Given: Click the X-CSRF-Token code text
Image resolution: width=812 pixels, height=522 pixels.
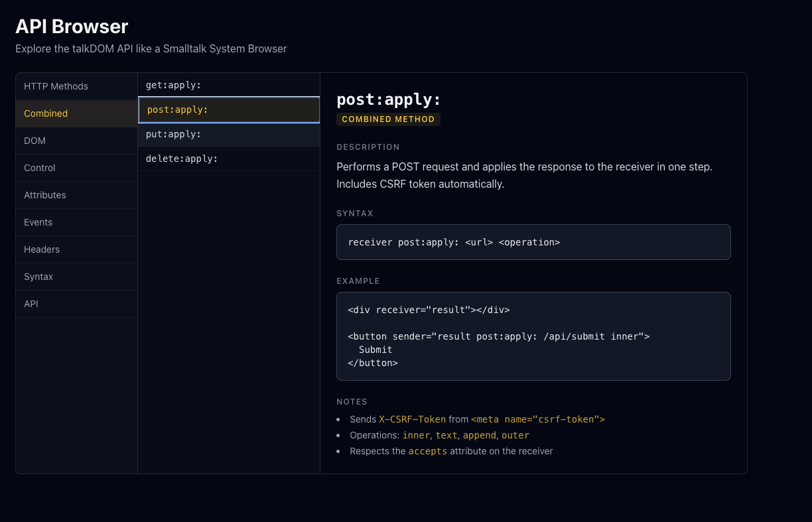Looking at the screenshot, I should pos(412,419).
